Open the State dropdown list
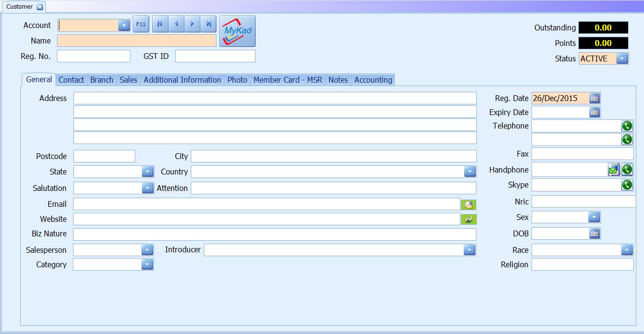The height and width of the screenshot is (334, 644). point(148,172)
